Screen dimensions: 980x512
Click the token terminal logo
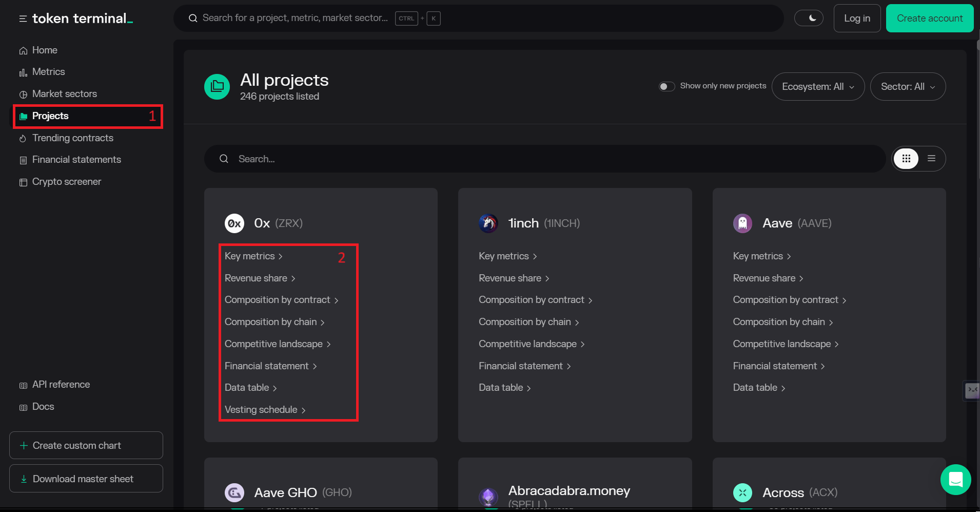pos(83,18)
